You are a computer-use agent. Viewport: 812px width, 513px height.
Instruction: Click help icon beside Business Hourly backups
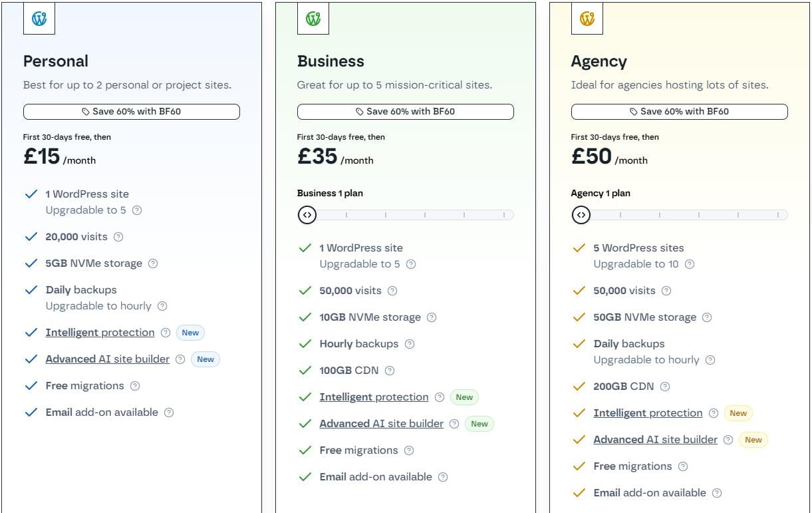[x=410, y=344]
